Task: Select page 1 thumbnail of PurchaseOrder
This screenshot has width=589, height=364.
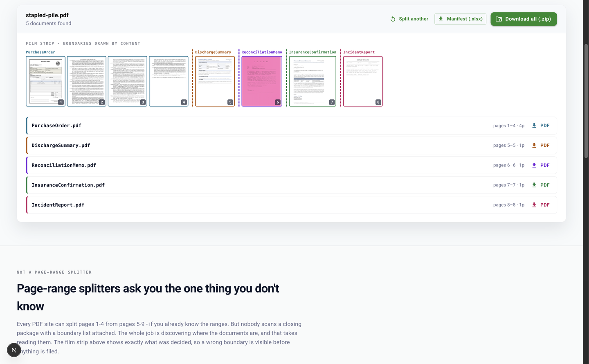Action: [x=45, y=81]
